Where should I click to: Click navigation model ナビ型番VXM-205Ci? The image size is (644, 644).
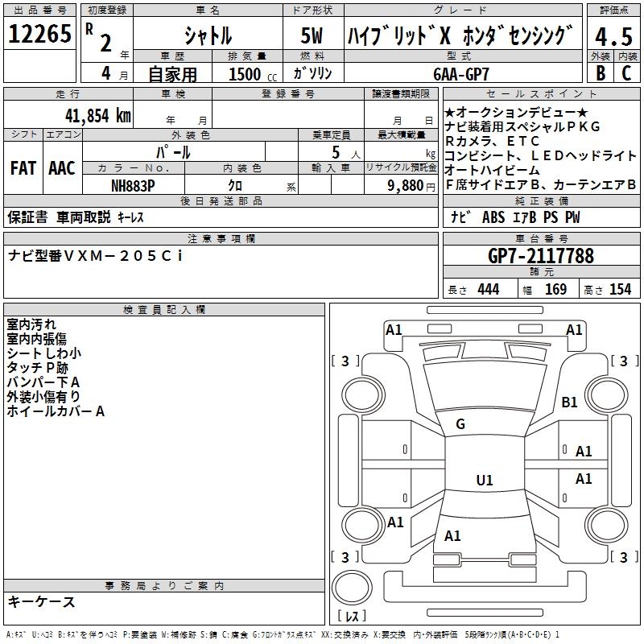[x=95, y=256]
